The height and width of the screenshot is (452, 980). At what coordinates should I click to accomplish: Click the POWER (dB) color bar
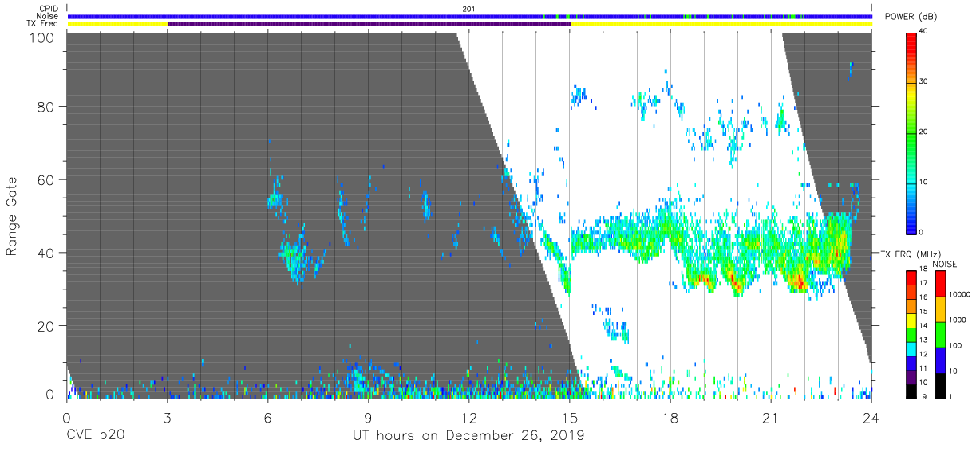pyautogui.click(x=912, y=132)
